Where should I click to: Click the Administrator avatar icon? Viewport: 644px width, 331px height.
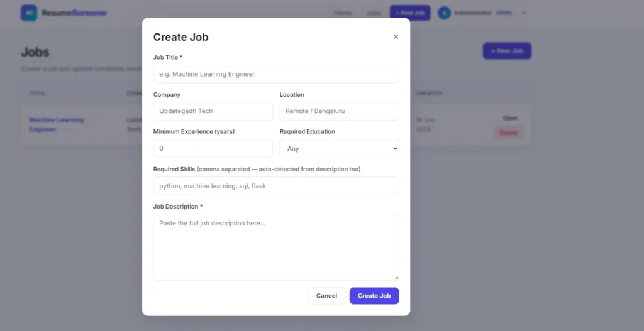pos(445,13)
